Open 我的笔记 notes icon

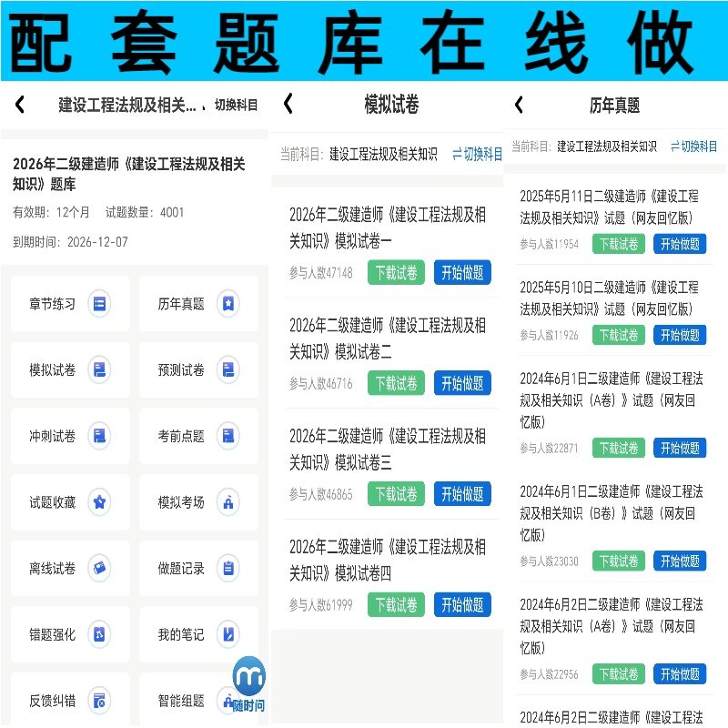[228, 634]
